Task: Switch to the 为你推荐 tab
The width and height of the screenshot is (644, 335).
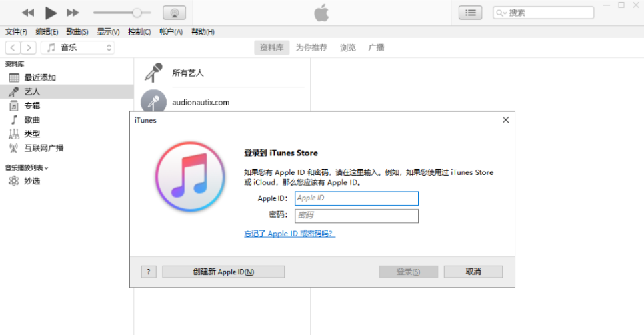Action: tap(311, 47)
